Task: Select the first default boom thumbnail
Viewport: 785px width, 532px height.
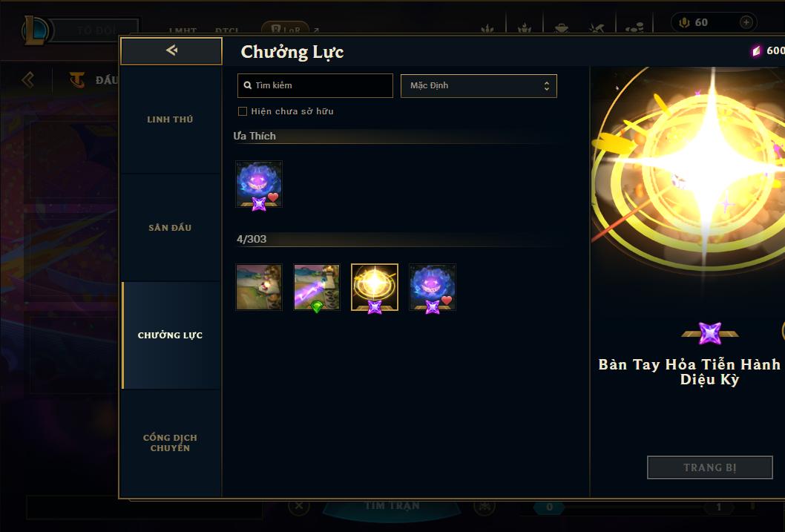Action: [x=259, y=286]
